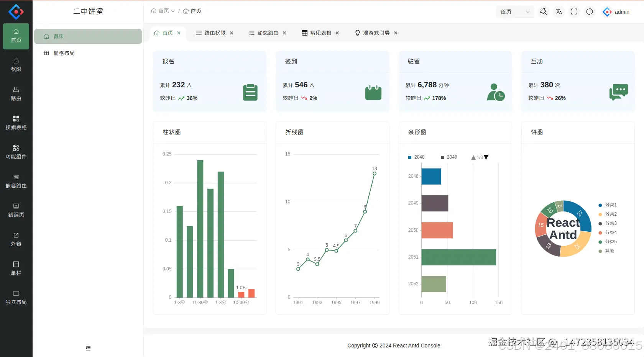Open the admin user menu
Screen dimensions: 644x357
point(616,12)
